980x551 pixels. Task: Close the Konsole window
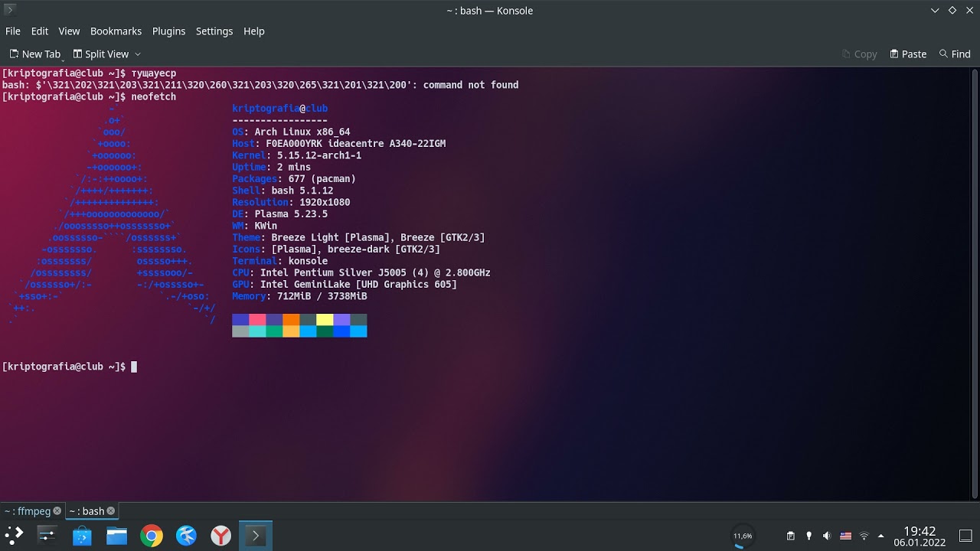click(969, 11)
